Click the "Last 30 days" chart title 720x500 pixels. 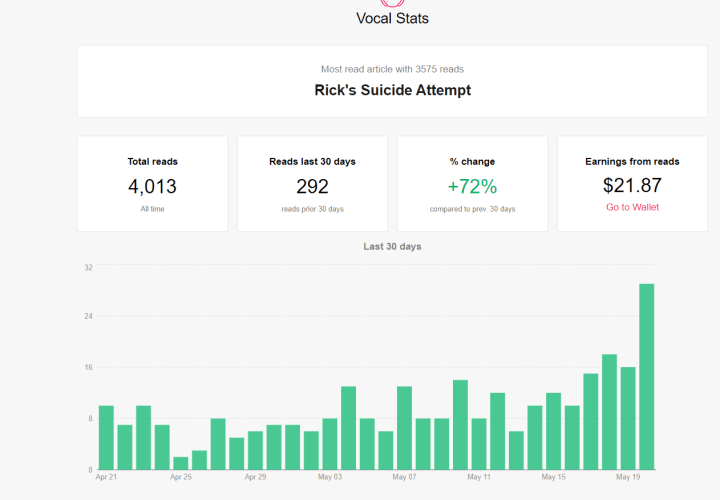point(392,247)
